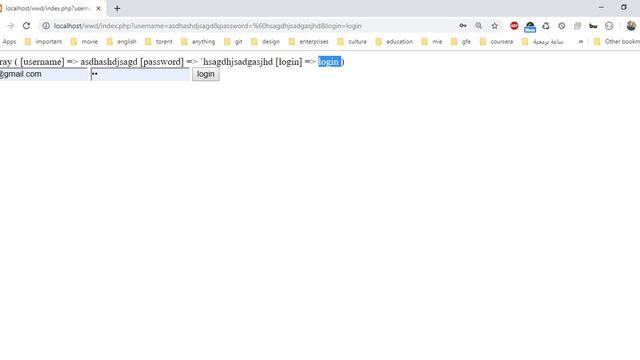This screenshot has height=360, width=640.
Task: Open the anything bookmarks folder
Action: tap(198, 42)
